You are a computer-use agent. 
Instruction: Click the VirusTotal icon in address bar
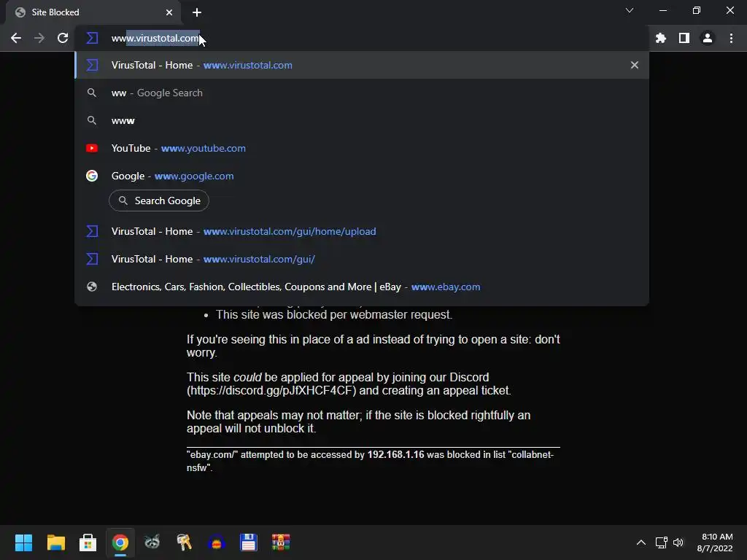pos(92,38)
